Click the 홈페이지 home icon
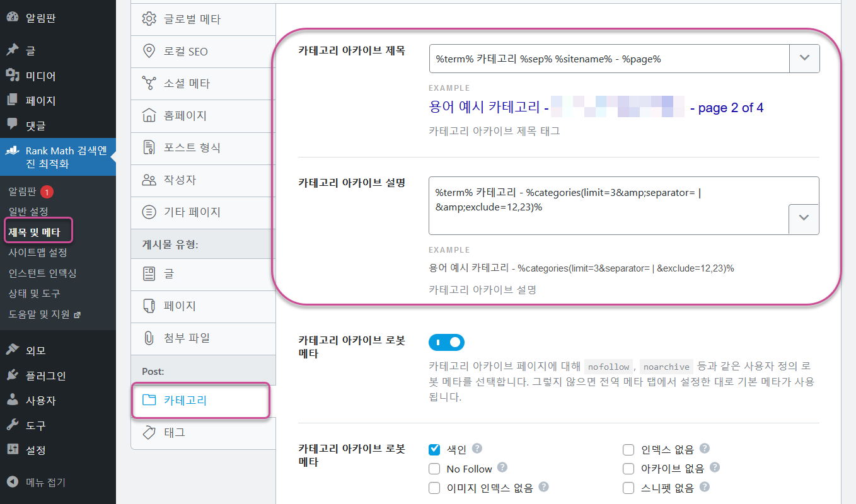Viewport: 856px width, 504px height. point(149,116)
